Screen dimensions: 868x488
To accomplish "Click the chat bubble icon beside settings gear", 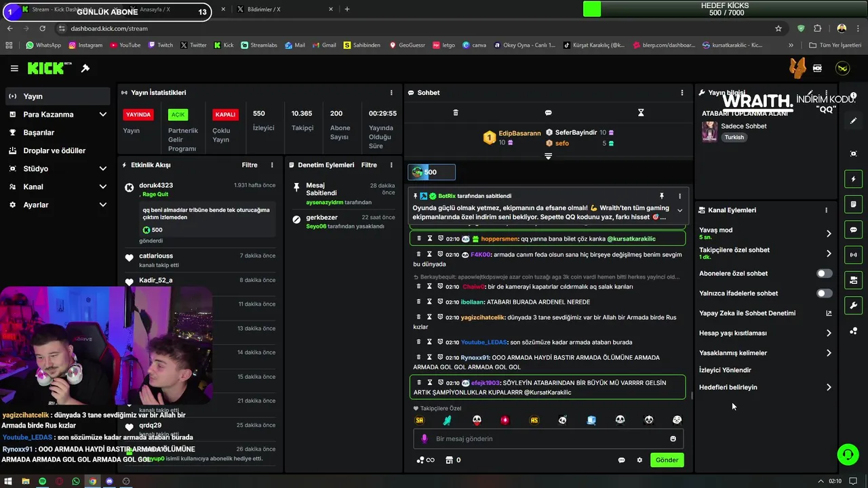I will click(x=621, y=460).
